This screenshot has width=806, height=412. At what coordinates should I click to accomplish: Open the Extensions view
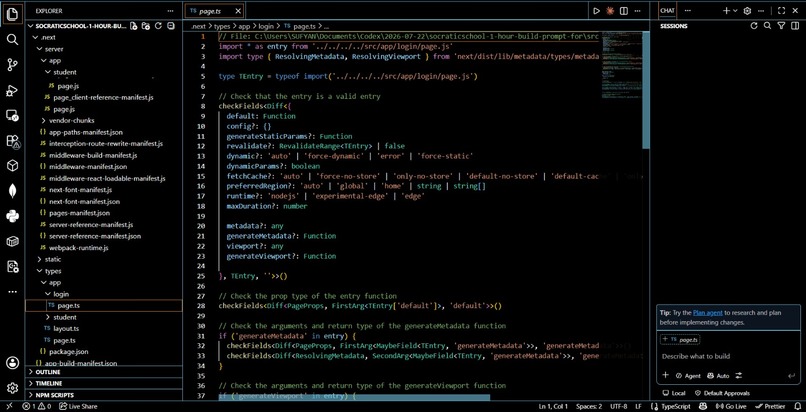tap(12, 141)
